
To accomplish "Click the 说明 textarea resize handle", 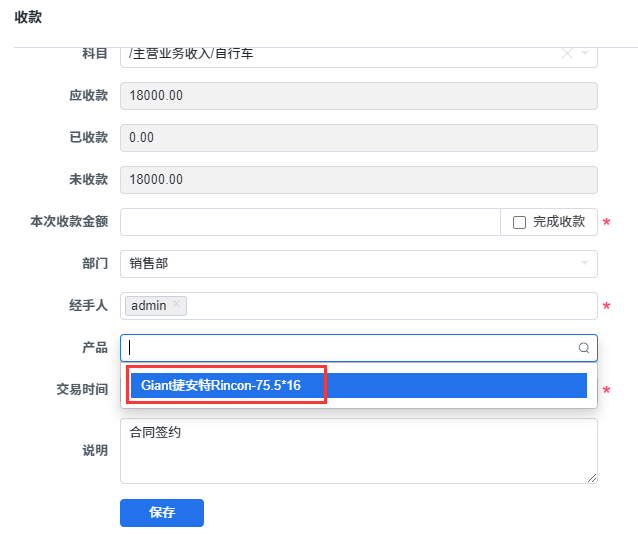I will point(592,478).
